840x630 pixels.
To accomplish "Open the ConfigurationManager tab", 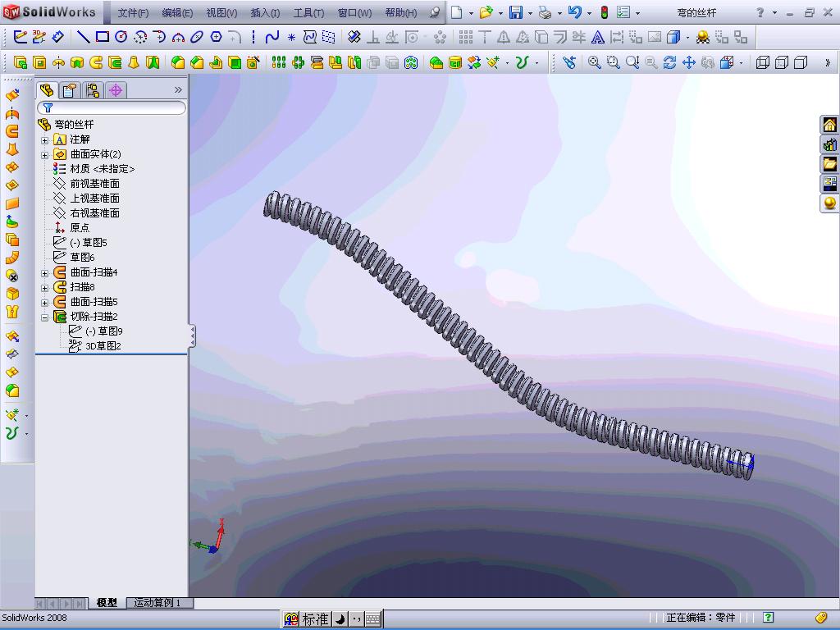I will (93, 90).
